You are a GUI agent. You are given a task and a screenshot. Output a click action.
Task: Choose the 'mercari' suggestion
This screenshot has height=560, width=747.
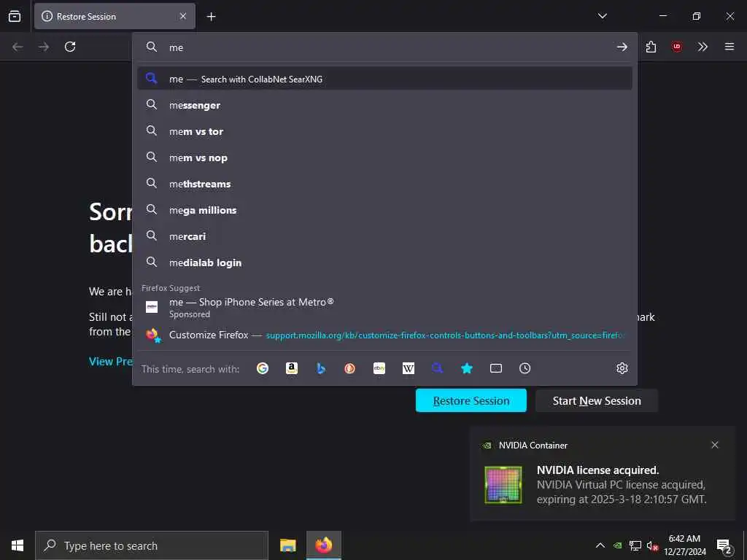coord(384,236)
